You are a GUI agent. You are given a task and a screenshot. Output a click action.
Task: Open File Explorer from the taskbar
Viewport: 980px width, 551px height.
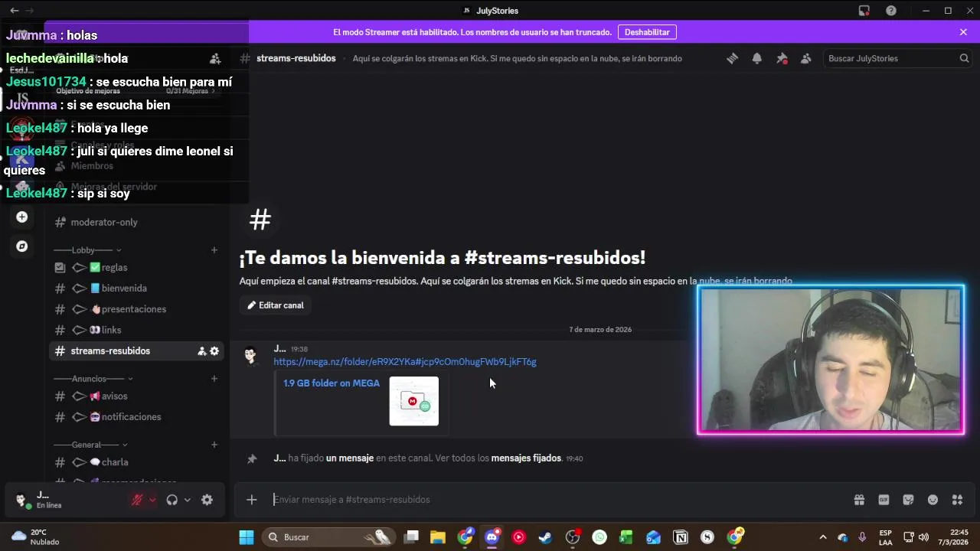pyautogui.click(x=438, y=537)
